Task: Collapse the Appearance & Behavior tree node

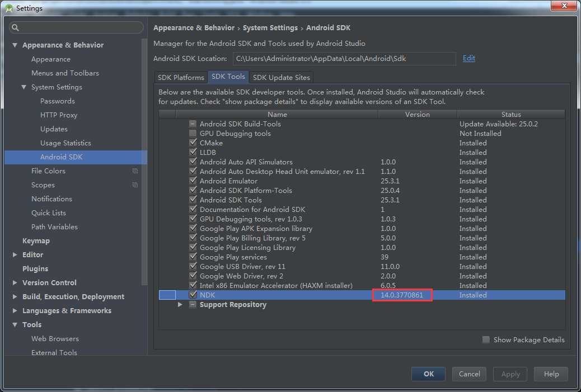Action: click(15, 45)
